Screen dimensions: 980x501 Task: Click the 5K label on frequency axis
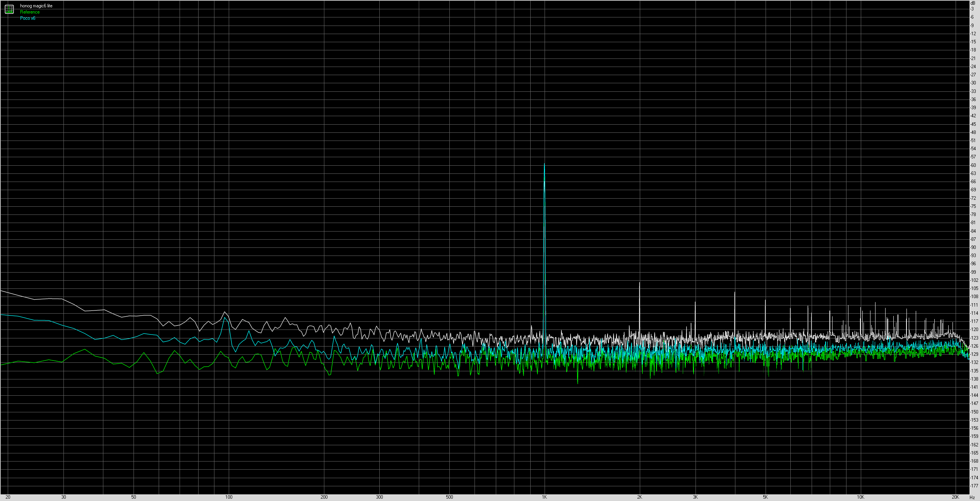pyautogui.click(x=765, y=497)
